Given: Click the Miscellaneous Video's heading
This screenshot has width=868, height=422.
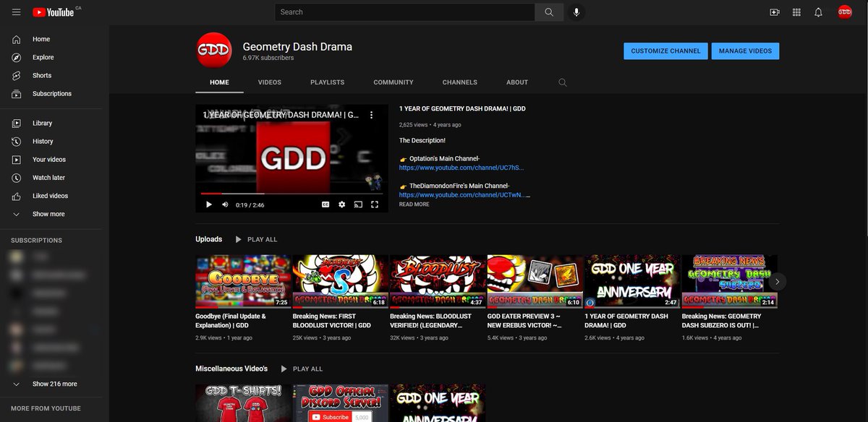Looking at the screenshot, I should coord(231,369).
